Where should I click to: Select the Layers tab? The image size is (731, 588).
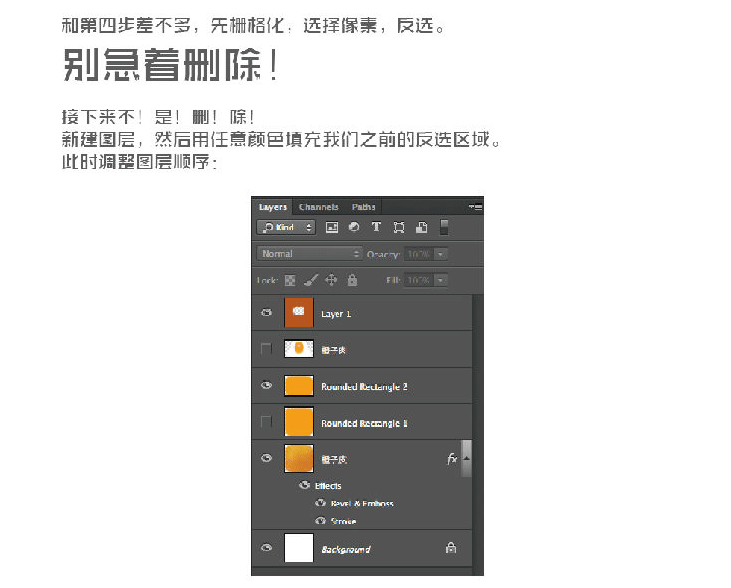[273, 207]
